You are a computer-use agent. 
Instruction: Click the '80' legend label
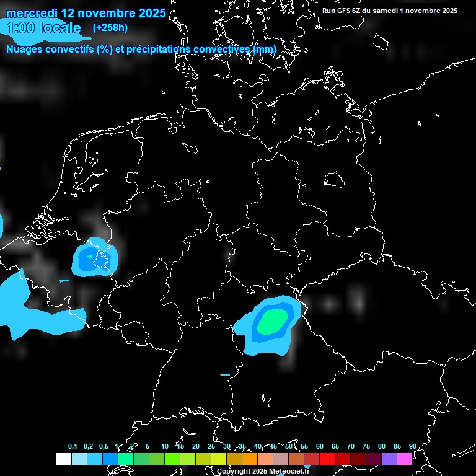(382, 446)
